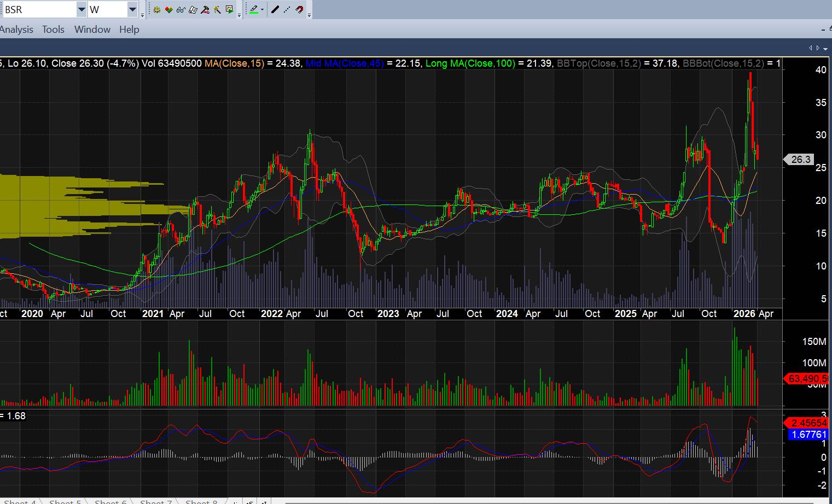Click the green line color pen swatch
Image resolution: width=832 pixels, height=504 pixels.
click(254, 10)
